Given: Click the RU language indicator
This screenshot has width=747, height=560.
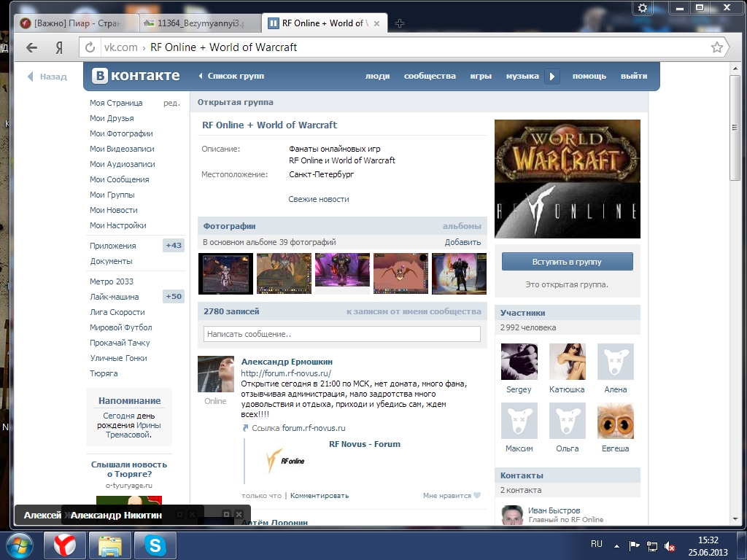Looking at the screenshot, I should [597, 544].
